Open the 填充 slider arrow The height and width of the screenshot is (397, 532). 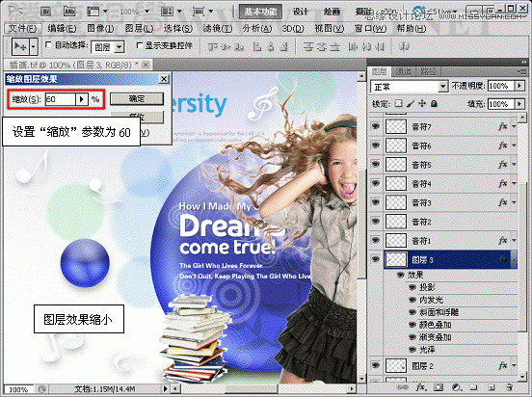pyautogui.click(x=519, y=103)
